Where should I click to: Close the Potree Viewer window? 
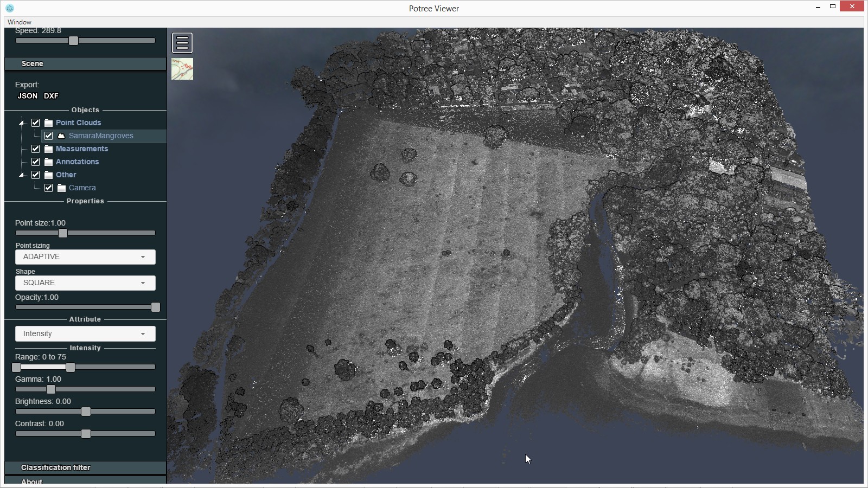[x=852, y=7]
